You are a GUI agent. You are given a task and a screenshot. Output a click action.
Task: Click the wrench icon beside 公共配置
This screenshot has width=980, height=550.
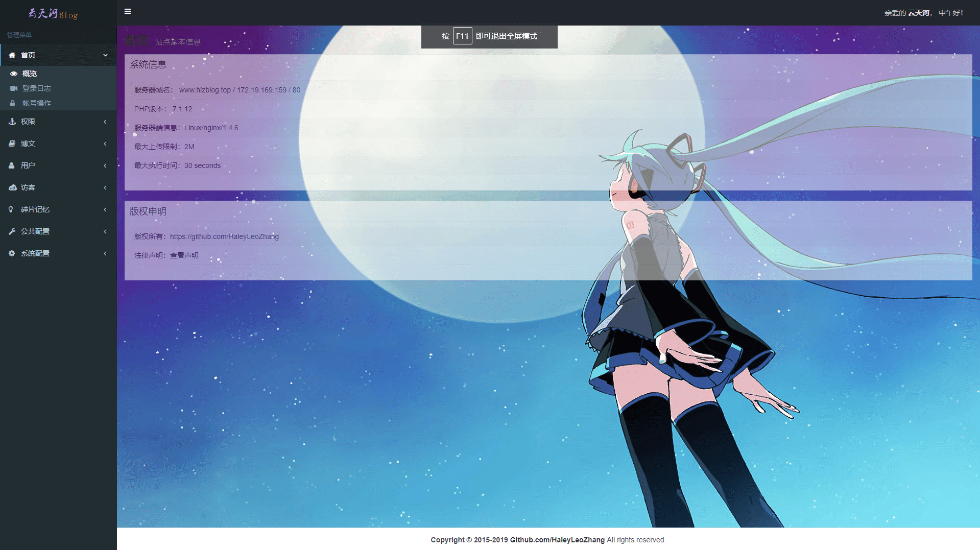(x=12, y=231)
